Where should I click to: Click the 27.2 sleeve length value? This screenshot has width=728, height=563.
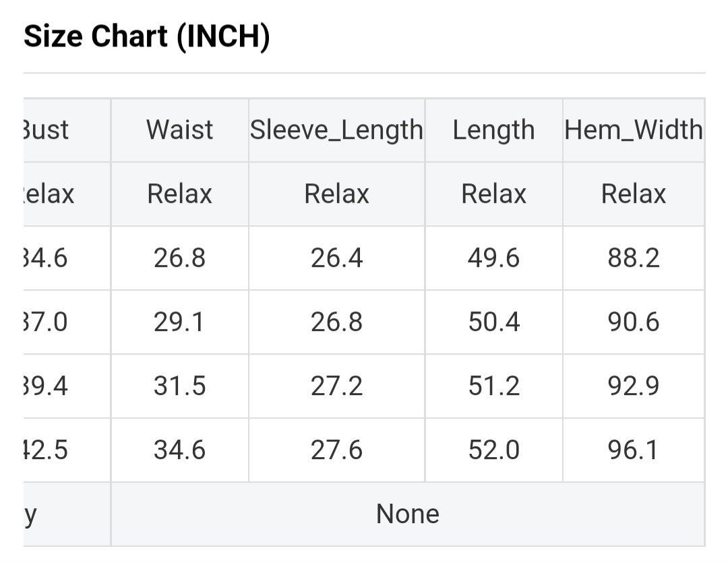tap(336, 386)
